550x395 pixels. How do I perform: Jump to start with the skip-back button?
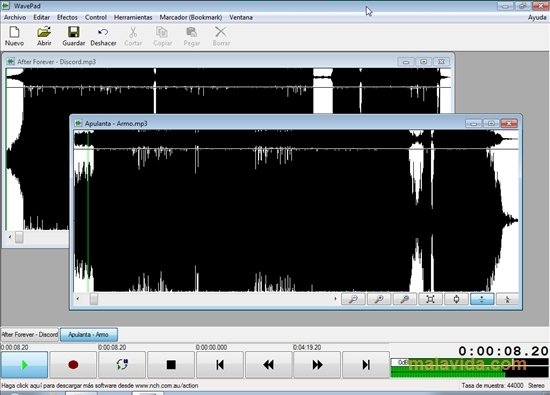220,365
